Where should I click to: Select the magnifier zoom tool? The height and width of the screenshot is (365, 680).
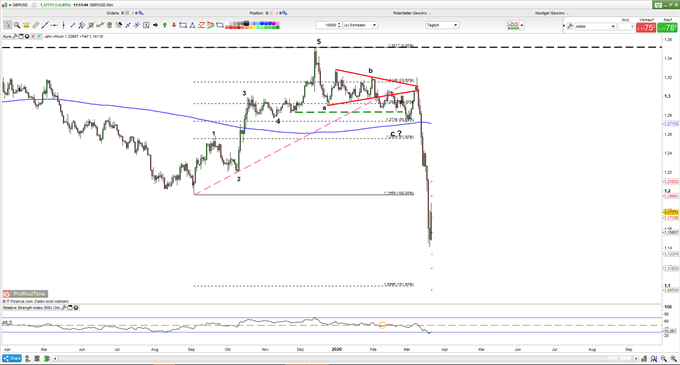pyautogui.click(x=17, y=25)
